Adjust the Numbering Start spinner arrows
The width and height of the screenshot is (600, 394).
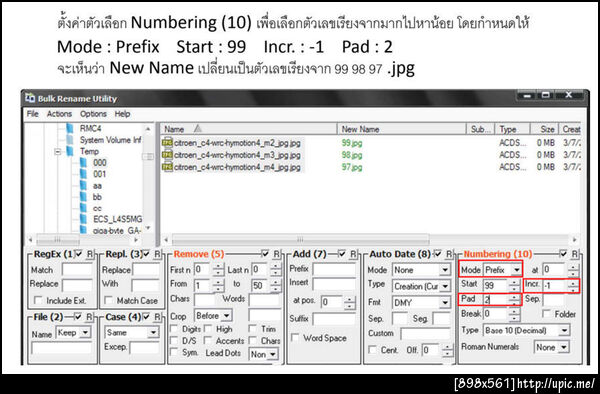pyautogui.click(x=514, y=285)
